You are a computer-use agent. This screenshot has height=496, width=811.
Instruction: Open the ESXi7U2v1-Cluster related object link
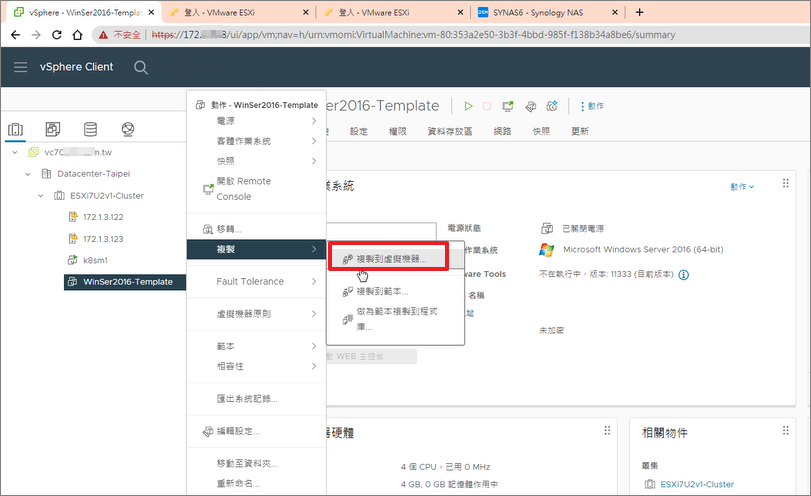697,485
